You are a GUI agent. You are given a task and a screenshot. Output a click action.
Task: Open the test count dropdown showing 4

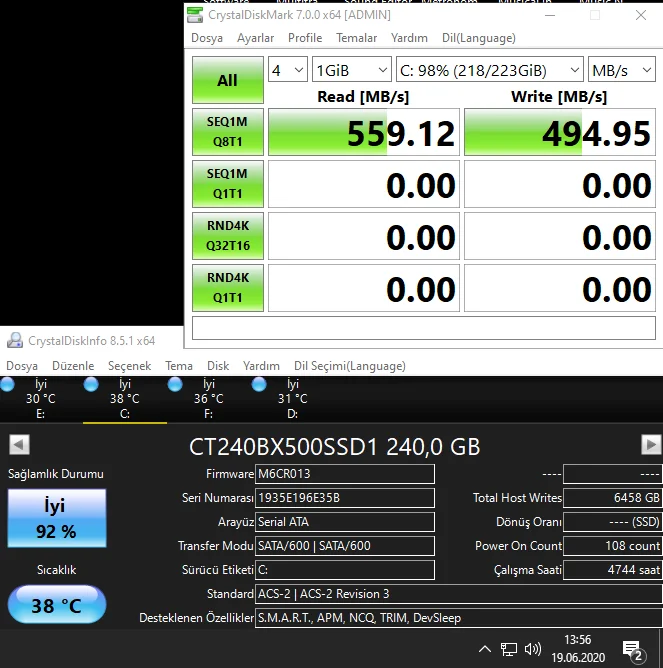(x=288, y=69)
